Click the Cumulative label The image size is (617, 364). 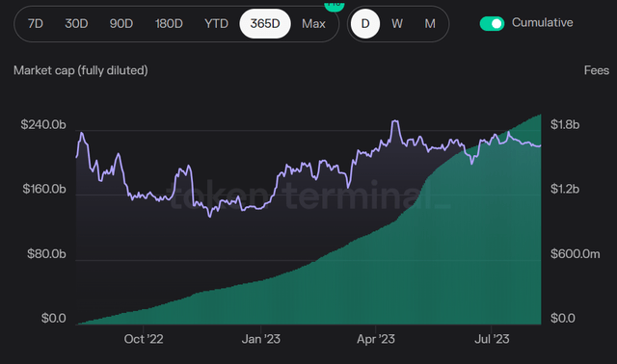click(542, 23)
